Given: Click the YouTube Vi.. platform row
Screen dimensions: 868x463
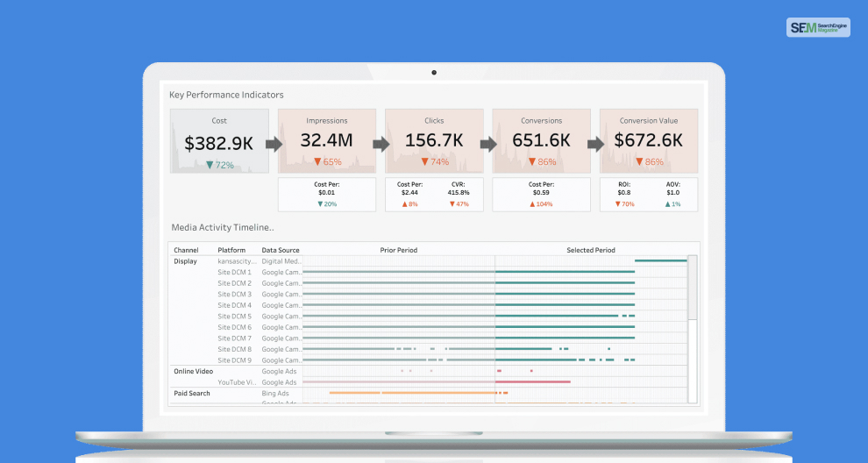Looking at the screenshot, I should (237, 382).
